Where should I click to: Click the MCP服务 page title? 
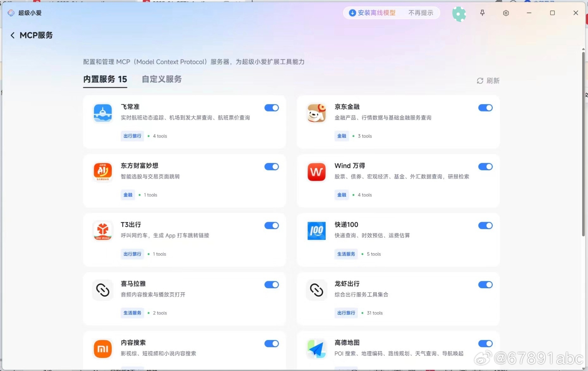(36, 35)
